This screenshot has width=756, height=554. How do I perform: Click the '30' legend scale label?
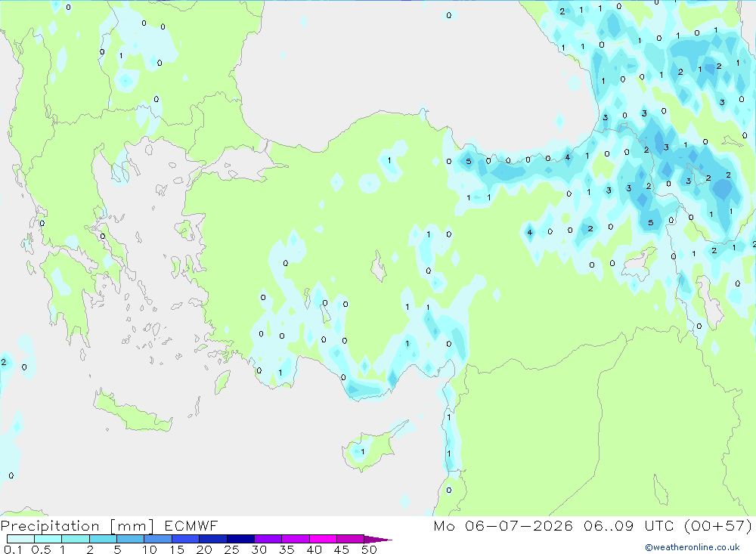coord(259,549)
